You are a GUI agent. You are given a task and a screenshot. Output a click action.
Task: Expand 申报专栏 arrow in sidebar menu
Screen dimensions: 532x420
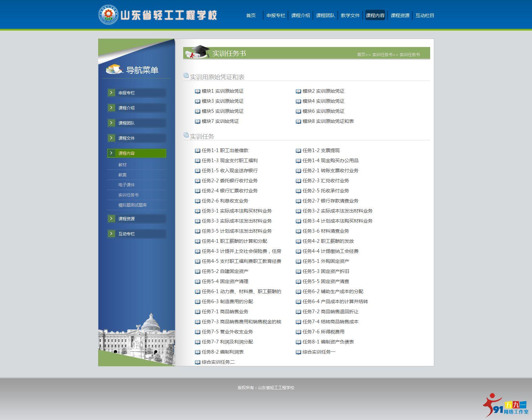[x=111, y=93]
